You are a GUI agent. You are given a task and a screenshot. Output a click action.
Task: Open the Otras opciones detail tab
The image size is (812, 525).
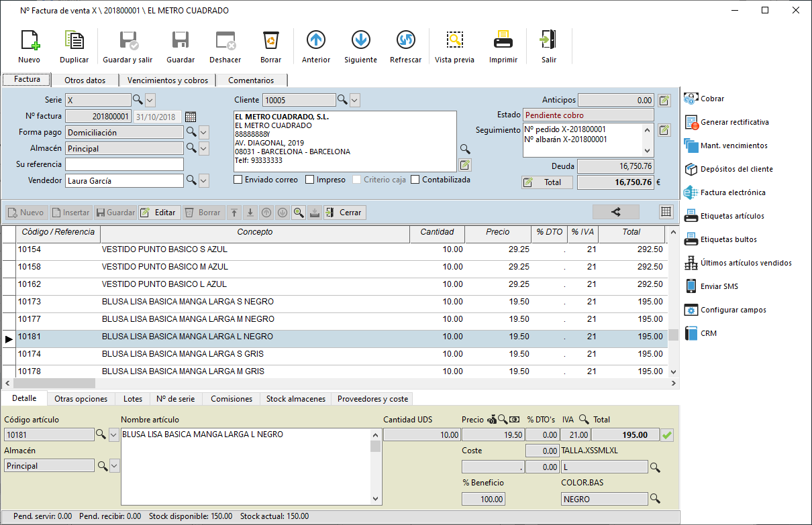[81, 399]
